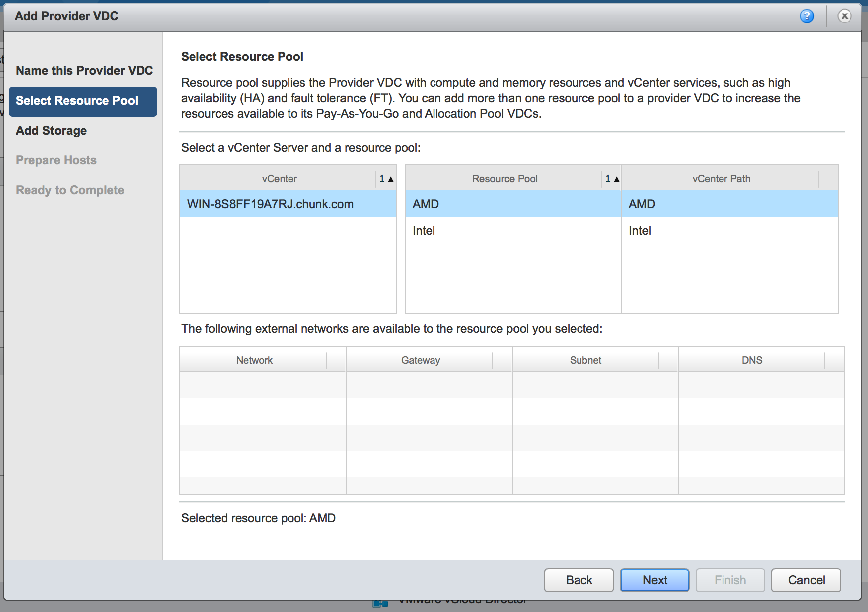Click the Network column header
868x612 pixels.
click(254, 360)
